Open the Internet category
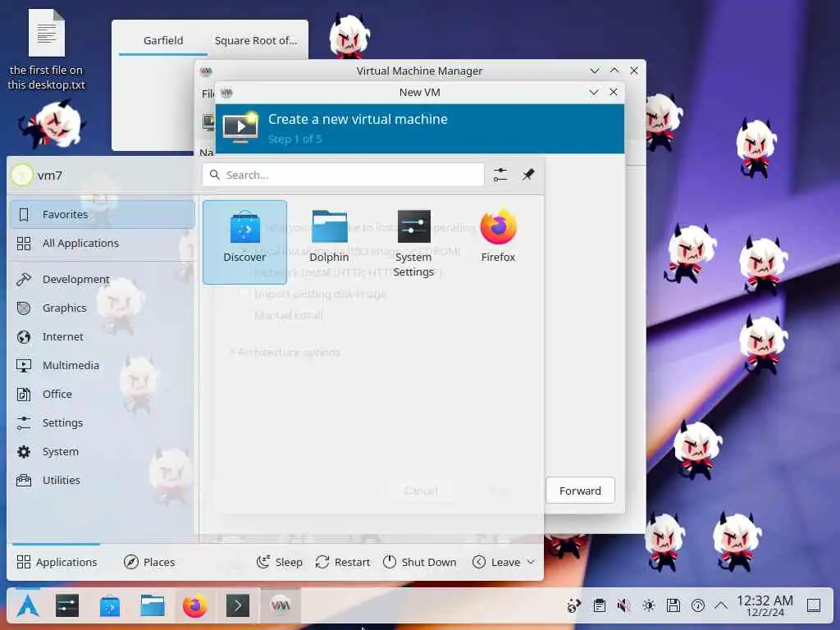The width and height of the screenshot is (840, 630). coord(103,336)
